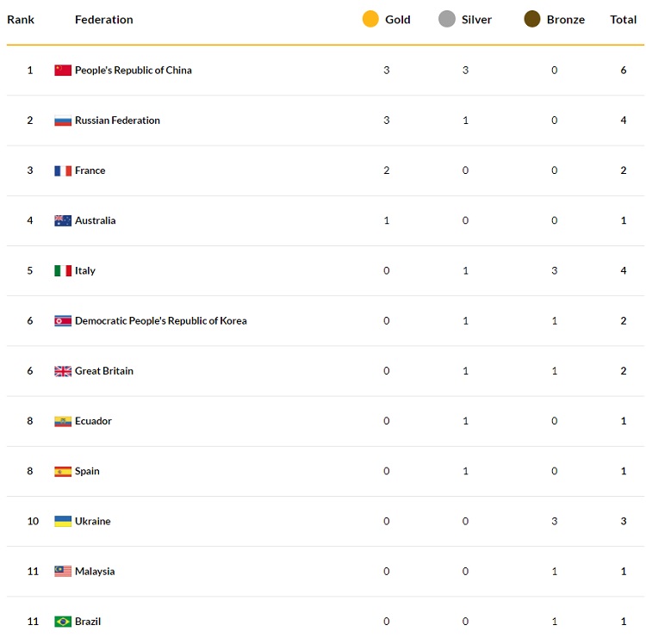Click the bronze medal circle in header

532,19
